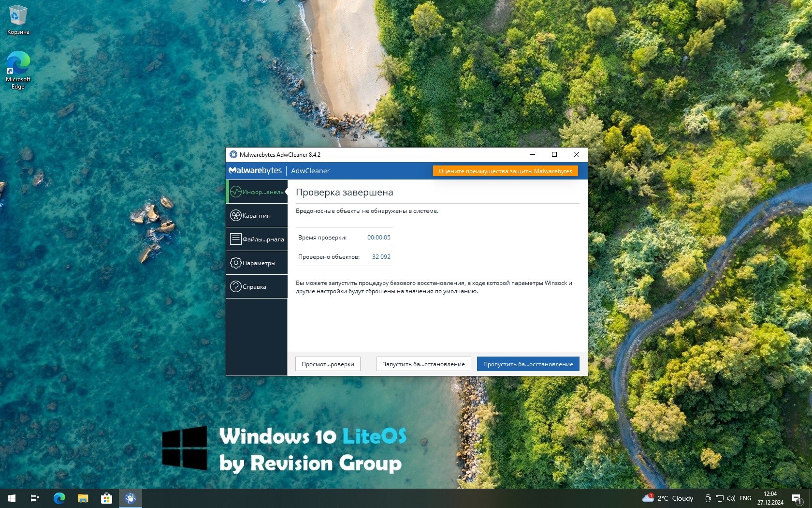Image resolution: width=812 pixels, height=508 pixels.
Task: Open Task View in the taskbar
Action: point(35,498)
